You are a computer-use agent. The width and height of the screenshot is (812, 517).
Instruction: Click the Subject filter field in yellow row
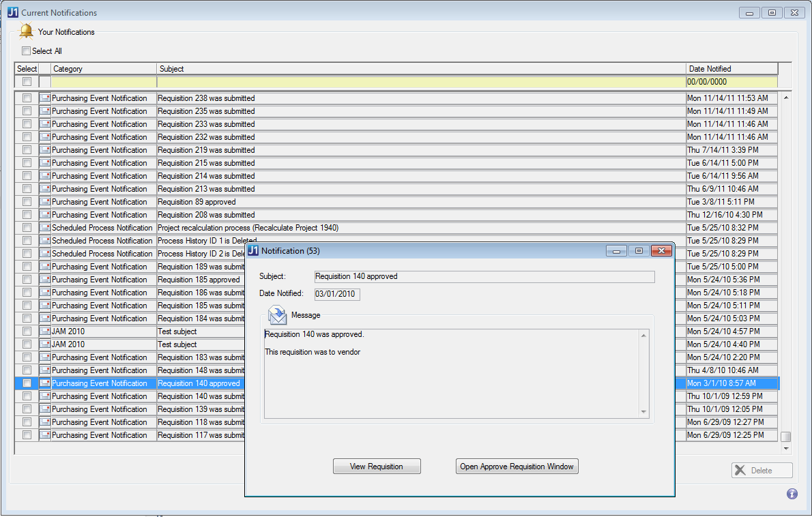pyautogui.click(x=421, y=82)
